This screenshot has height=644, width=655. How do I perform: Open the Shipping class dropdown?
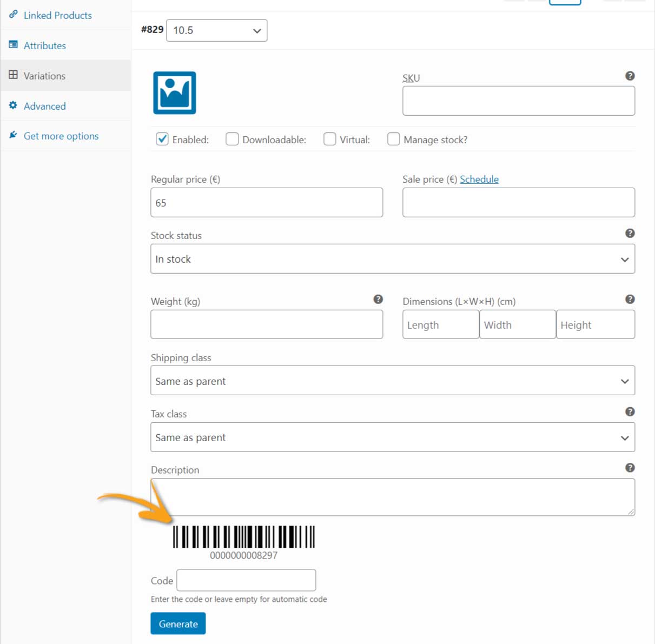click(393, 381)
